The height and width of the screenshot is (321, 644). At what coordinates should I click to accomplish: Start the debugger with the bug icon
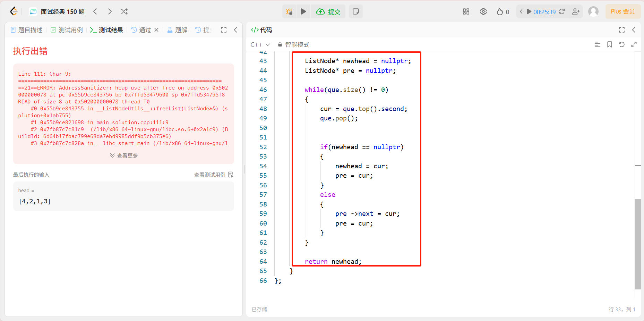289,11
